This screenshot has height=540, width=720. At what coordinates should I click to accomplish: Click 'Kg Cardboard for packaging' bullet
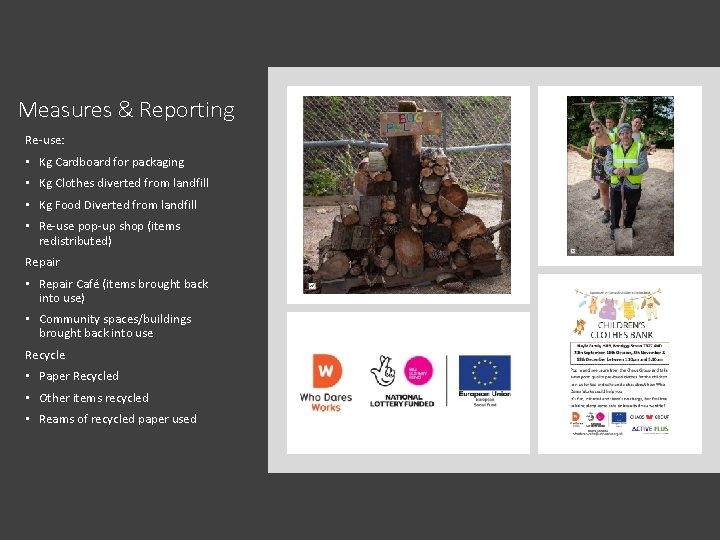[112, 162]
